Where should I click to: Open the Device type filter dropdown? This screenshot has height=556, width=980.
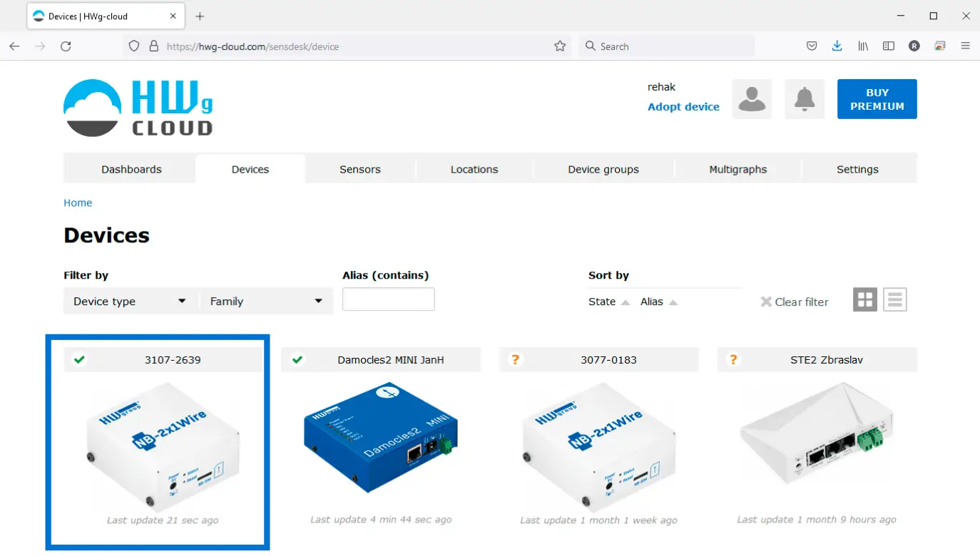(131, 301)
